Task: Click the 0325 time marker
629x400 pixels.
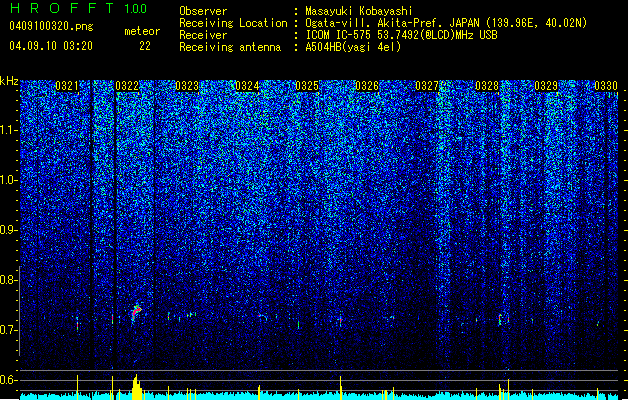Action: (x=307, y=86)
